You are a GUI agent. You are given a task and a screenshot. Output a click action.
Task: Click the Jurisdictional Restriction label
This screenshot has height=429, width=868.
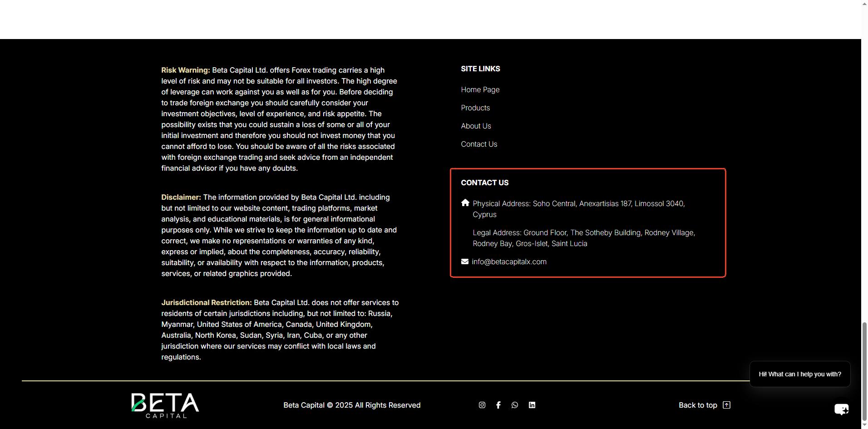[x=207, y=303]
